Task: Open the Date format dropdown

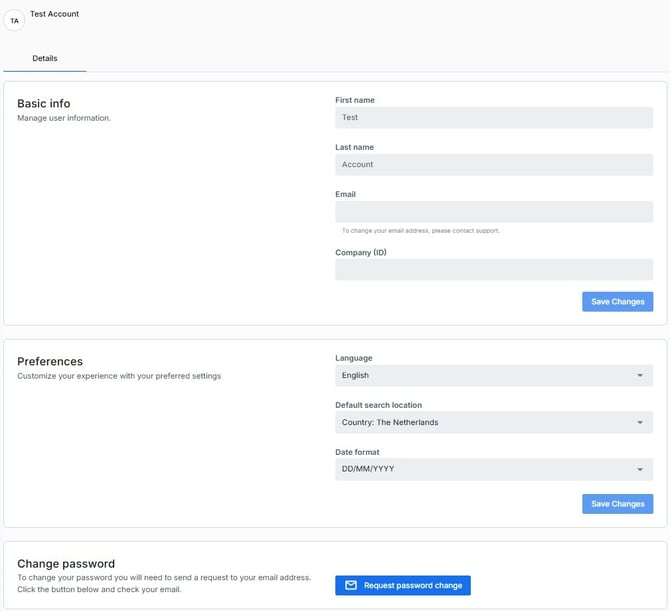Action: [494, 469]
